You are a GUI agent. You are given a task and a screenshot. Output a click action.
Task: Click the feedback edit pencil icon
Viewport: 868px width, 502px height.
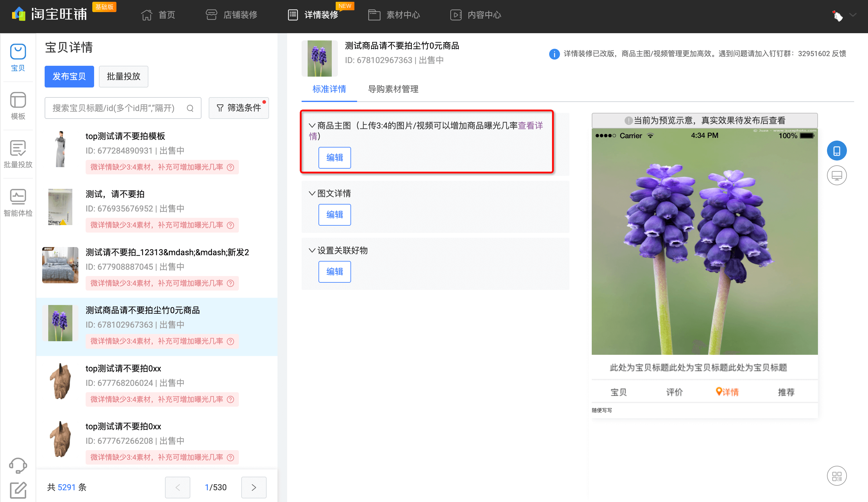pyautogui.click(x=18, y=490)
